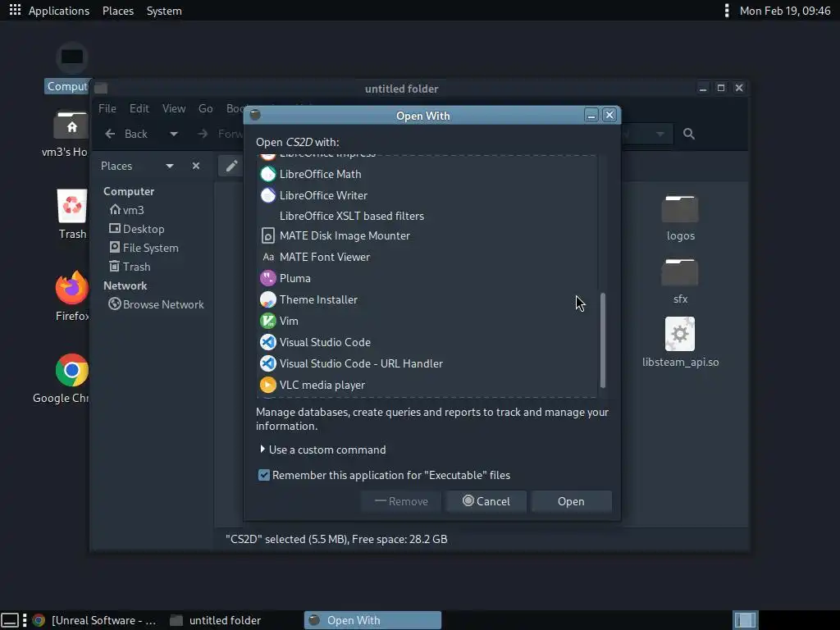This screenshot has height=630, width=840.
Task: Select MATE Disk Image Mounter entry
Action: [x=427, y=235]
